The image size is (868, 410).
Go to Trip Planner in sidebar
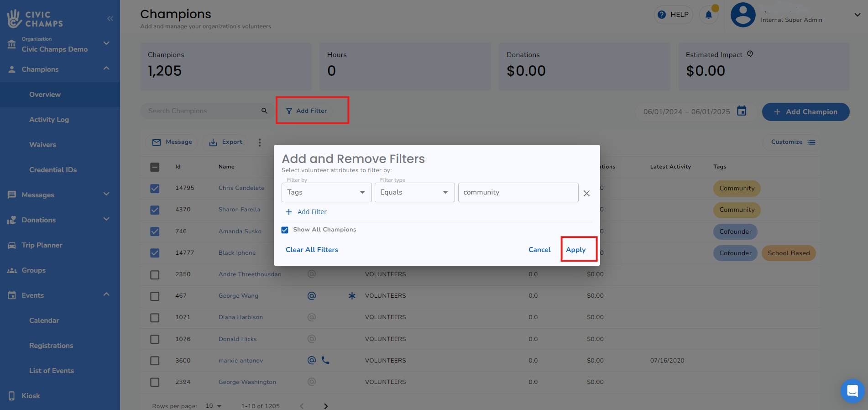(x=42, y=245)
